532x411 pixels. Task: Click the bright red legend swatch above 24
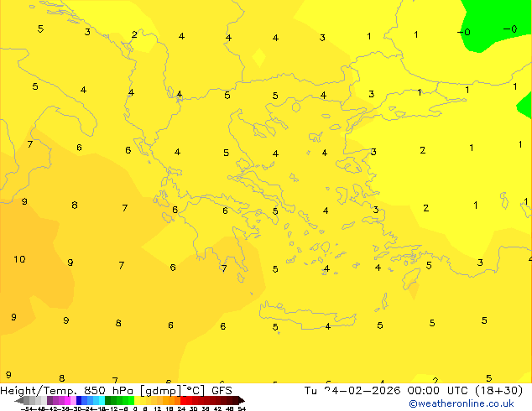(183, 400)
